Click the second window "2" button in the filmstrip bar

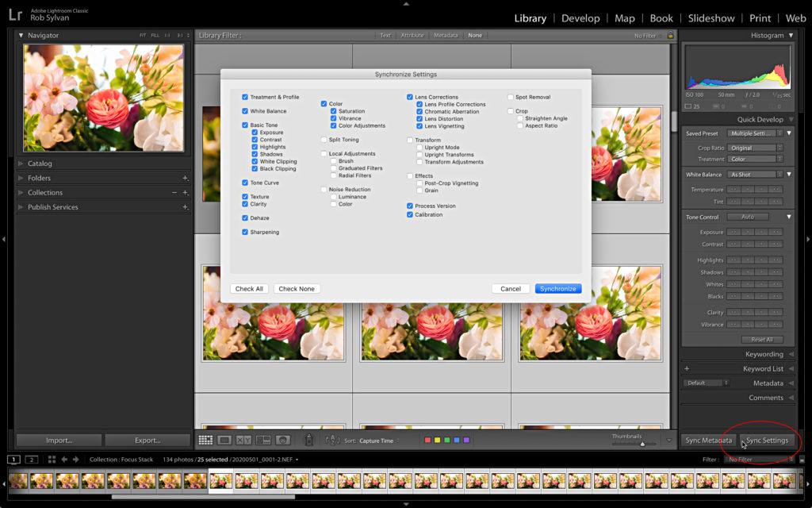click(x=32, y=460)
